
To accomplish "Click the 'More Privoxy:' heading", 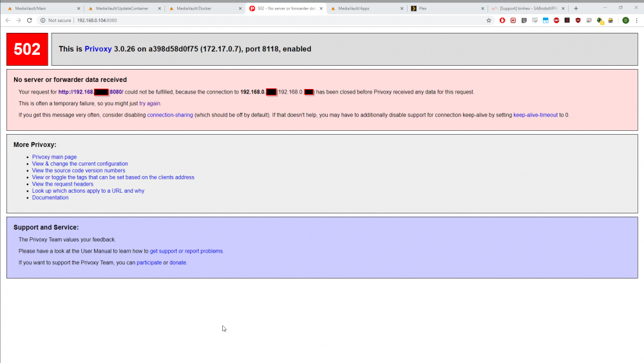I will click(35, 144).
